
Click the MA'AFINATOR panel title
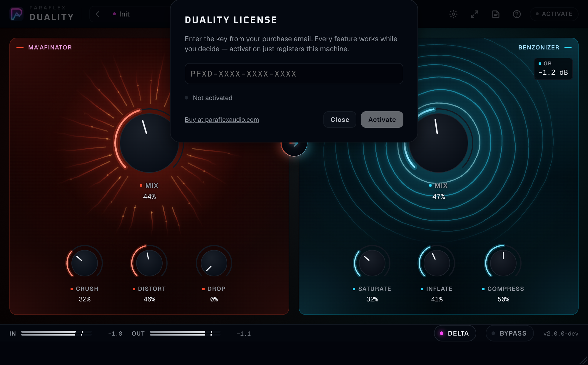click(50, 47)
